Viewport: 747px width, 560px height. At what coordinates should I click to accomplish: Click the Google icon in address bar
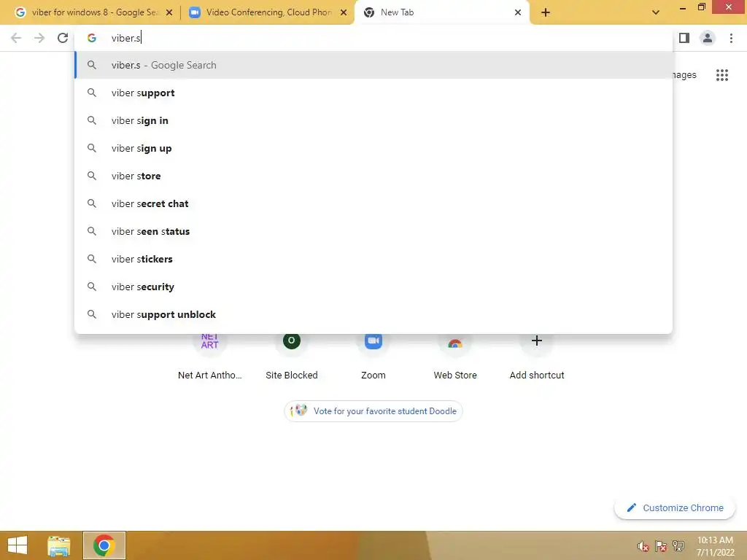(92, 38)
